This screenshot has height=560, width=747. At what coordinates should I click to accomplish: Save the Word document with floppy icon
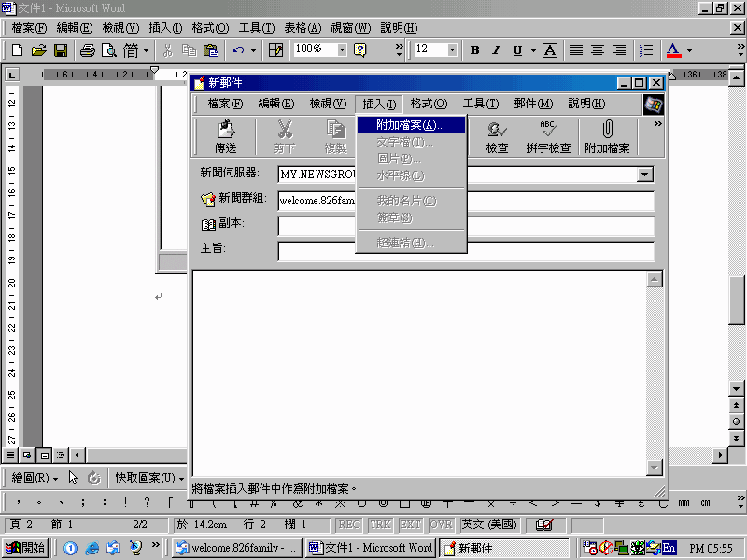pos(61,50)
